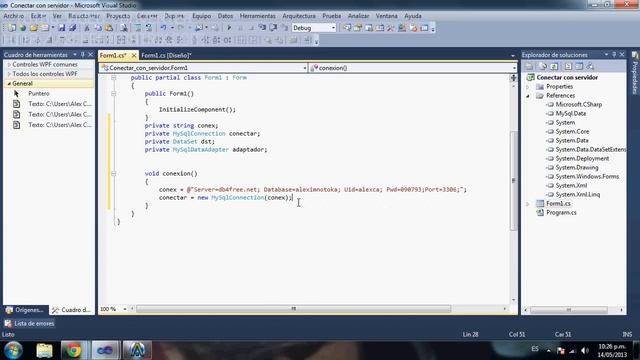
Task: Click the Refresh icon in Solution Explorer toolbar
Action: 554,66
